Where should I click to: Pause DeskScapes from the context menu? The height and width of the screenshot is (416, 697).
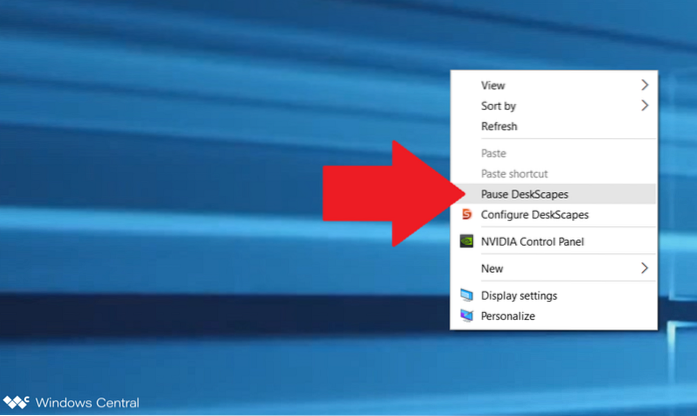(524, 194)
